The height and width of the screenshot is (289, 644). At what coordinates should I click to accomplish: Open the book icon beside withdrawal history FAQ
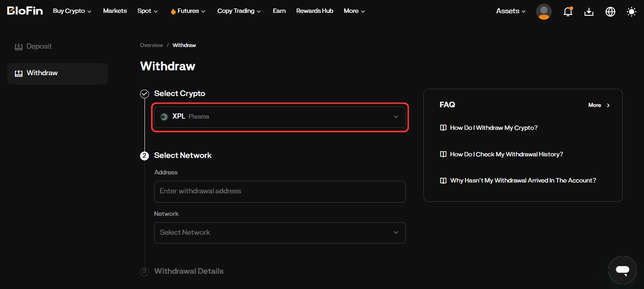tap(443, 154)
